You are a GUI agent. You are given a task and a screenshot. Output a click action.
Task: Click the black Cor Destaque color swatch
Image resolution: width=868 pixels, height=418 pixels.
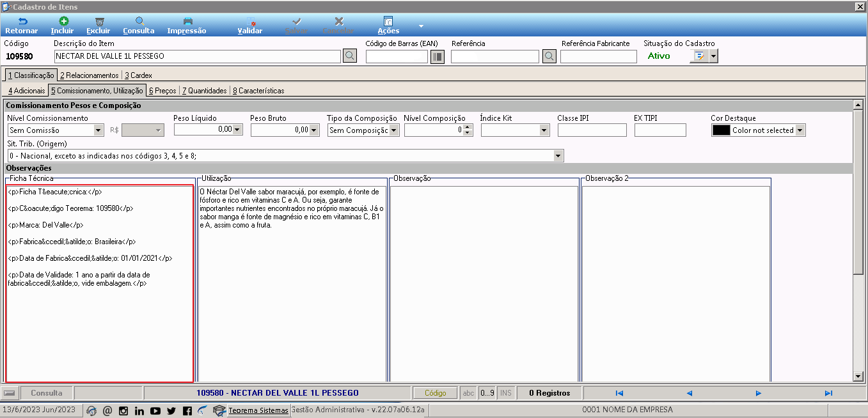click(722, 130)
